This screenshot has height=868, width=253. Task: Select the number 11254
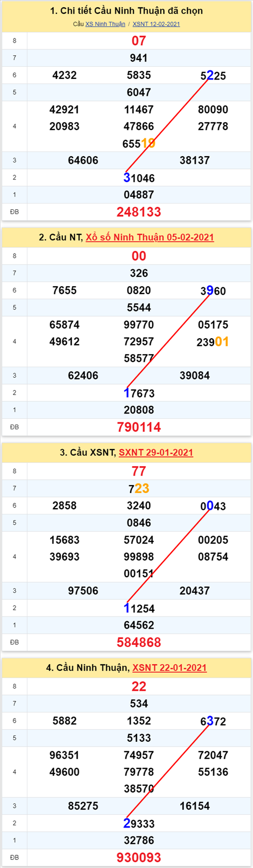pos(139,608)
